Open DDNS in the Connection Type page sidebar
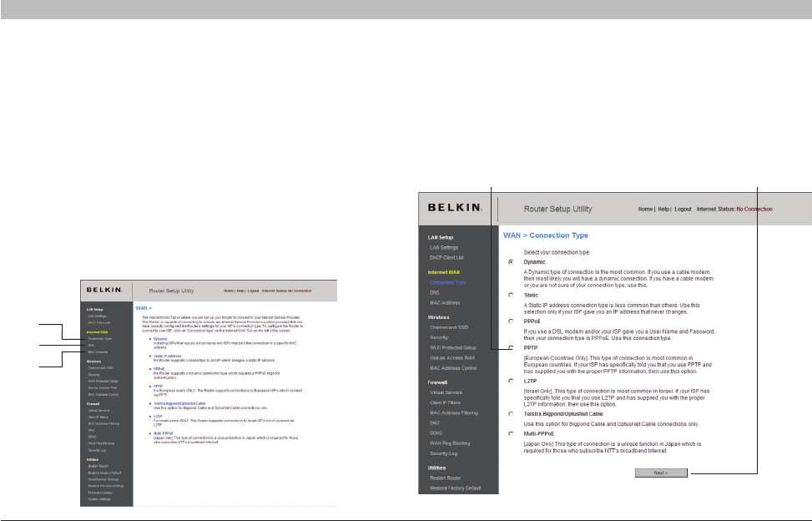This screenshot has height=521, width=812. point(436,433)
